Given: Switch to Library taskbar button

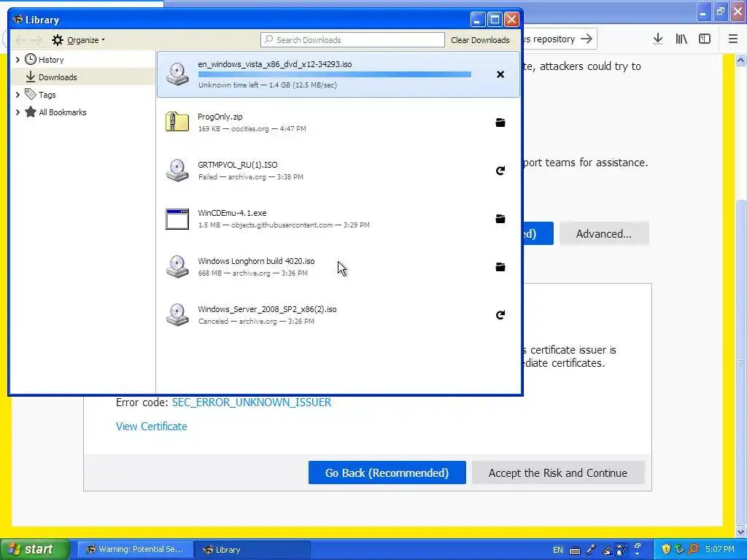Looking at the screenshot, I should coord(252,550).
